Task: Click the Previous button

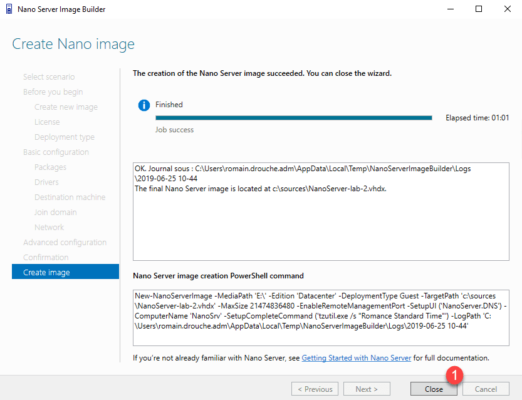Action: point(315,389)
